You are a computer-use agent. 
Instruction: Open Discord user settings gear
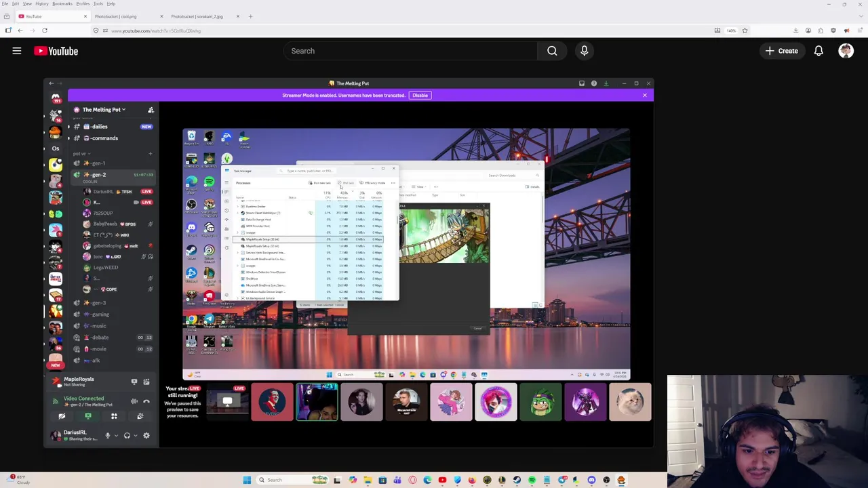tap(146, 436)
